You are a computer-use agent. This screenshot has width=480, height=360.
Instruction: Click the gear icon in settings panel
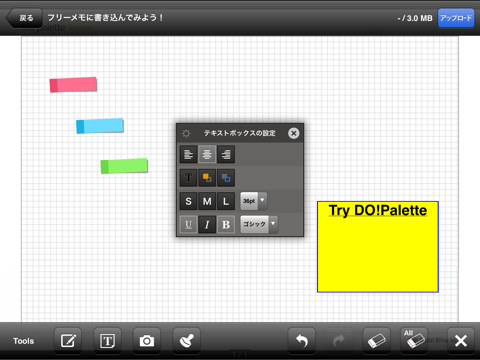tap(186, 133)
